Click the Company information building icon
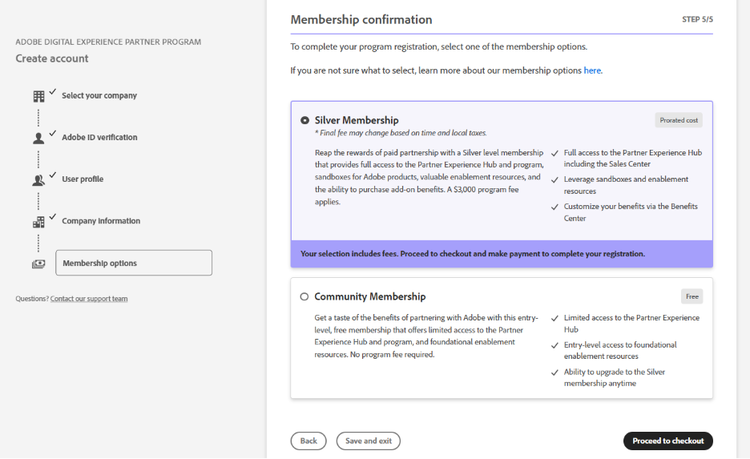This screenshot has width=750, height=459. click(x=39, y=222)
